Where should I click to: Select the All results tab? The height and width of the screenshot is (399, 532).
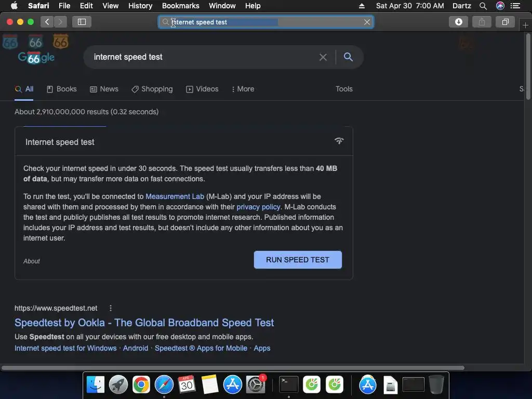pos(24,89)
